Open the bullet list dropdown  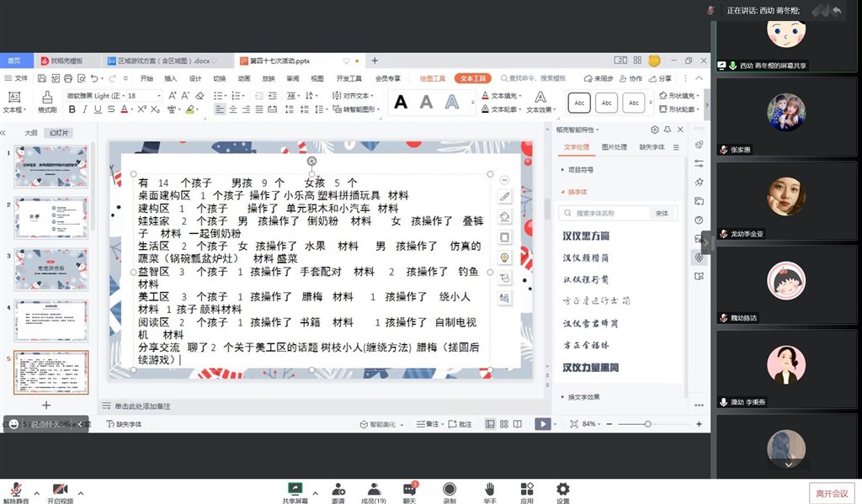(225, 96)
